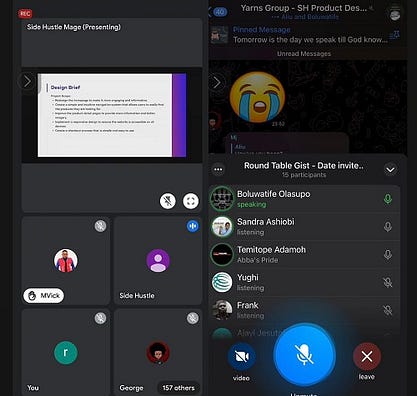Image resolution: width=417 pixels, height=396 pixels.
Task: Tap the red REC recording indicator
Action: pyautogui.click(x=25, y=14)
